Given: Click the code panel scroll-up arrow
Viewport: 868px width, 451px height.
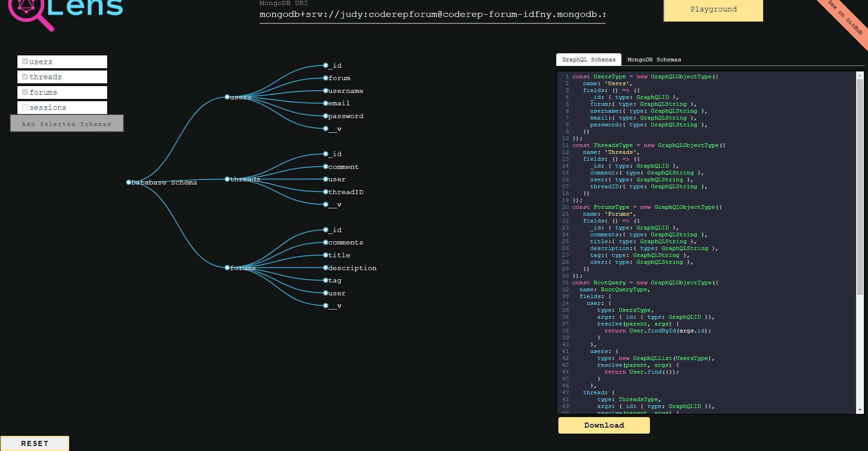Looking at the screenshot, I should 860,76.
